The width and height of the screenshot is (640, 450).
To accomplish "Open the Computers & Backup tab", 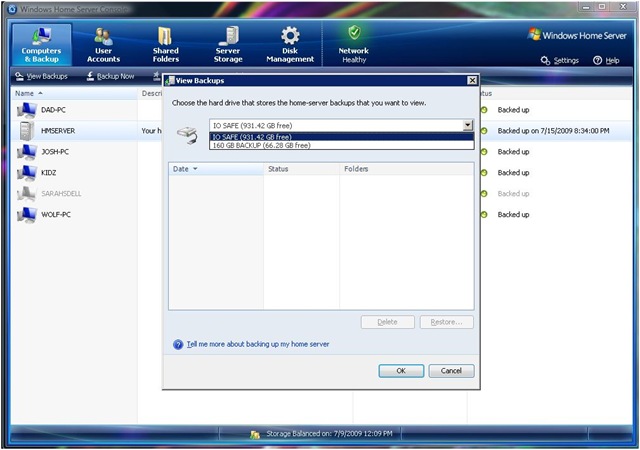I will (x=41, y=45).
